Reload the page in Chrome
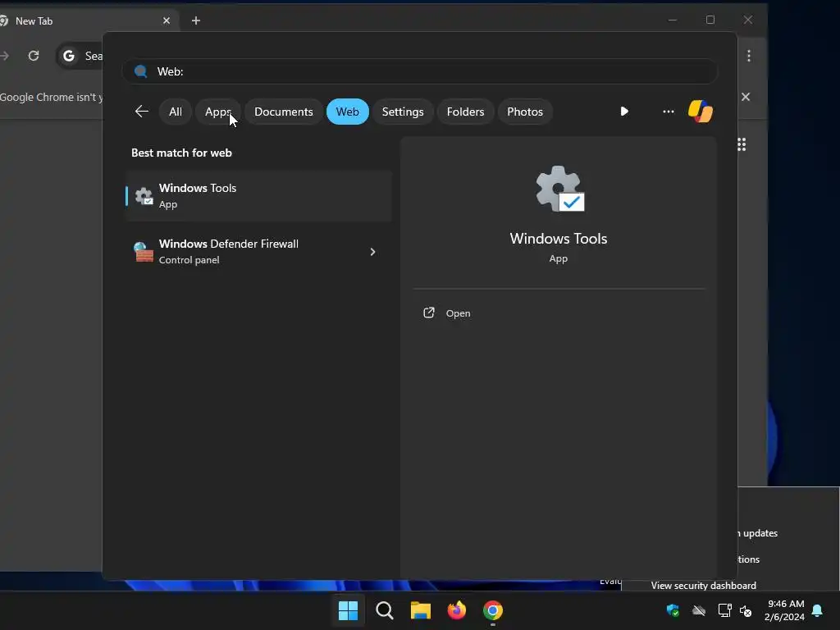The image size is (840, 630). click(34, 56)
